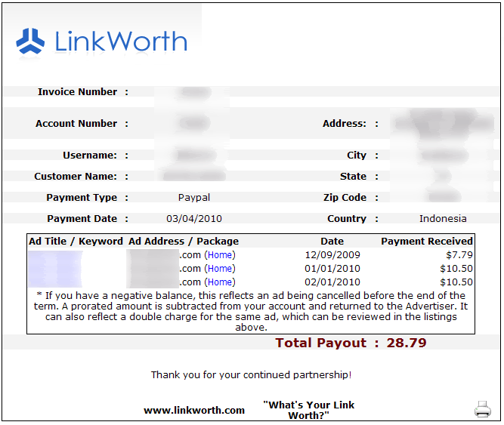This screenshot has height=425, width=504.
Task: Click the thank you partnership message
Action: tap(252, 375)
